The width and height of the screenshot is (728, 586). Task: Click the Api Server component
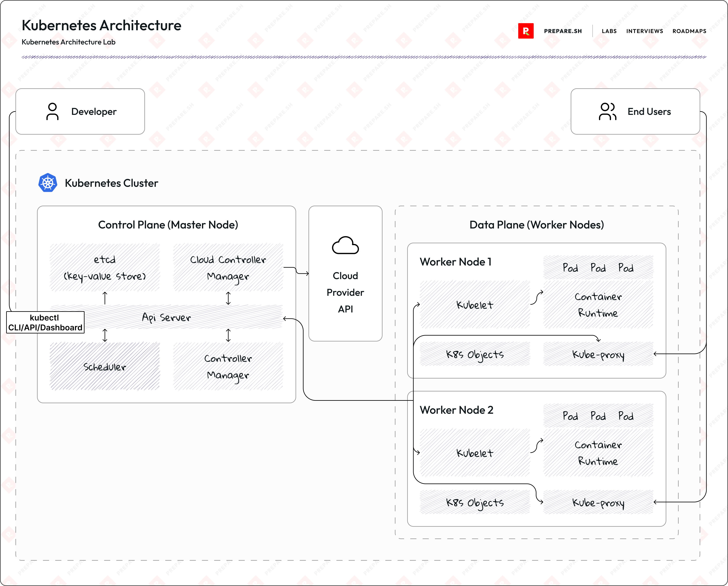tap(167, 318)
